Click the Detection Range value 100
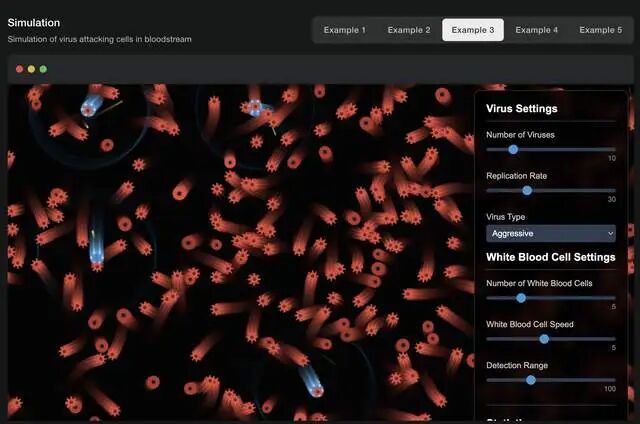640x424 pixels. [x=610, y=389]
